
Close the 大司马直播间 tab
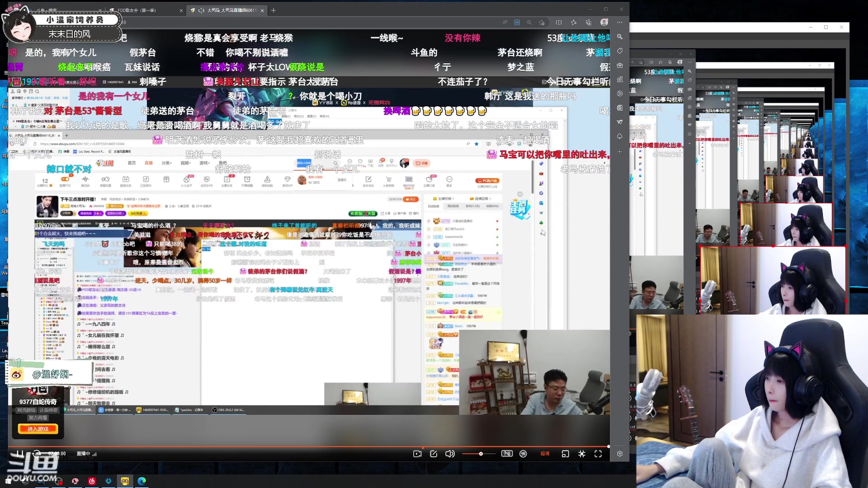pyautogui.click(x=262, y=10)
